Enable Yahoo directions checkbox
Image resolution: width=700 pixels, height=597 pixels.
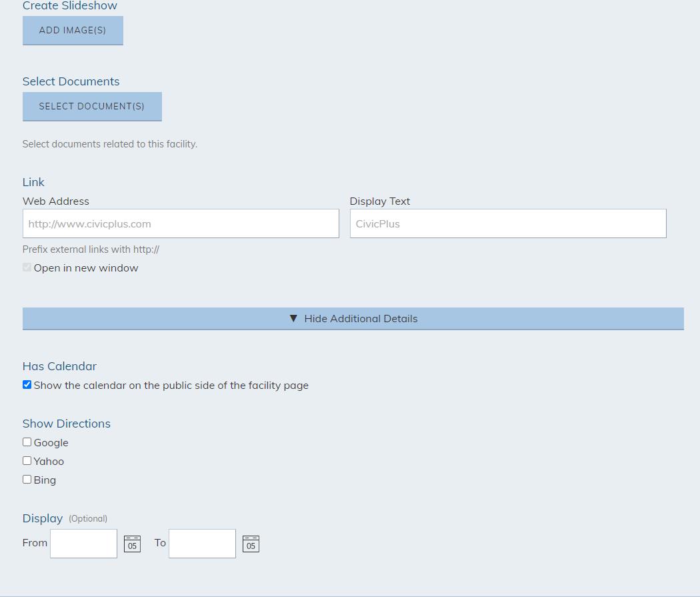click(x=27, y=461)
